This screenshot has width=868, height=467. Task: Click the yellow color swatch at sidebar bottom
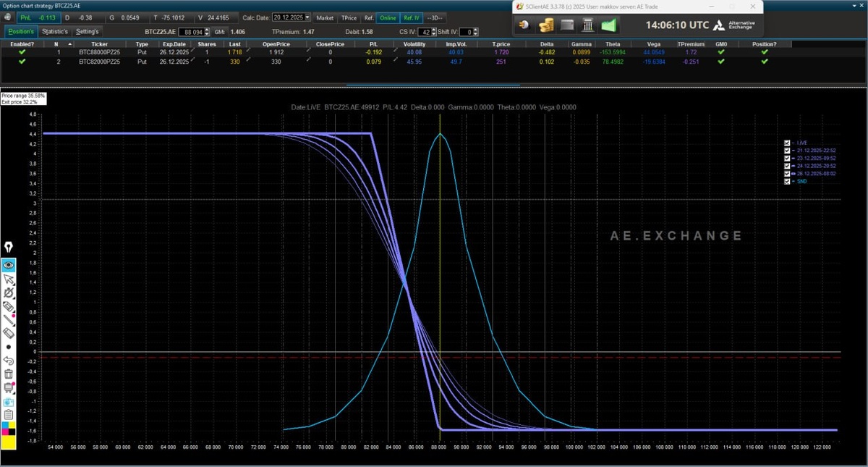[x=9, y=442]
